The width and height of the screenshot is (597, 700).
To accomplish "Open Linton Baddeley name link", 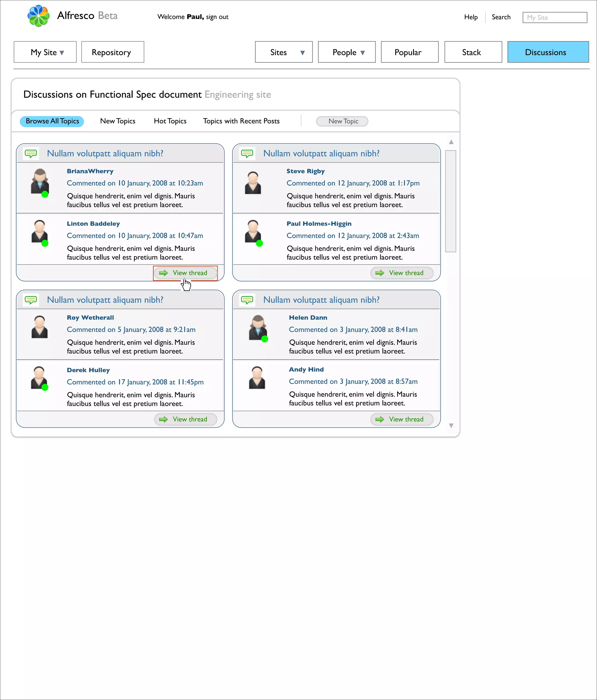I will point(93,224).
